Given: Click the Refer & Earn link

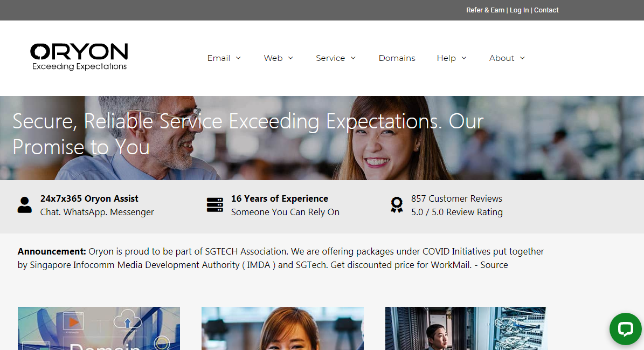Looking at the screenshot, I should click(485, 10).
